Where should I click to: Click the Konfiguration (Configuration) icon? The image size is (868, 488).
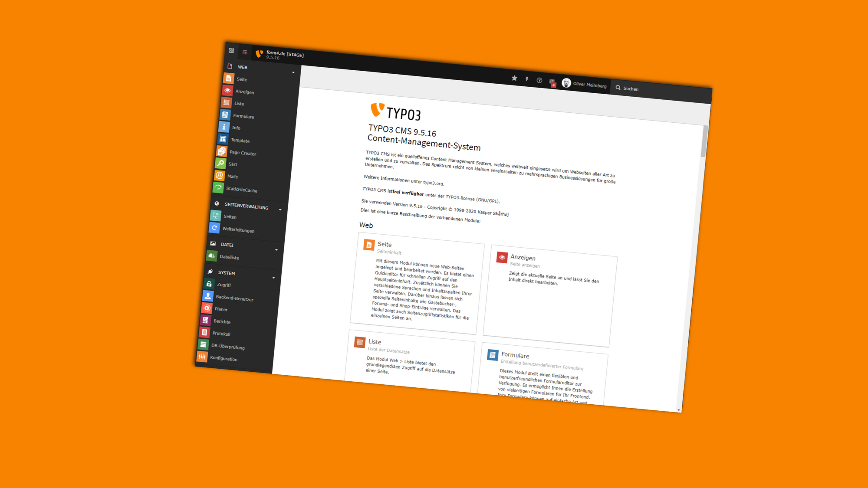click(x=201, y=358)
